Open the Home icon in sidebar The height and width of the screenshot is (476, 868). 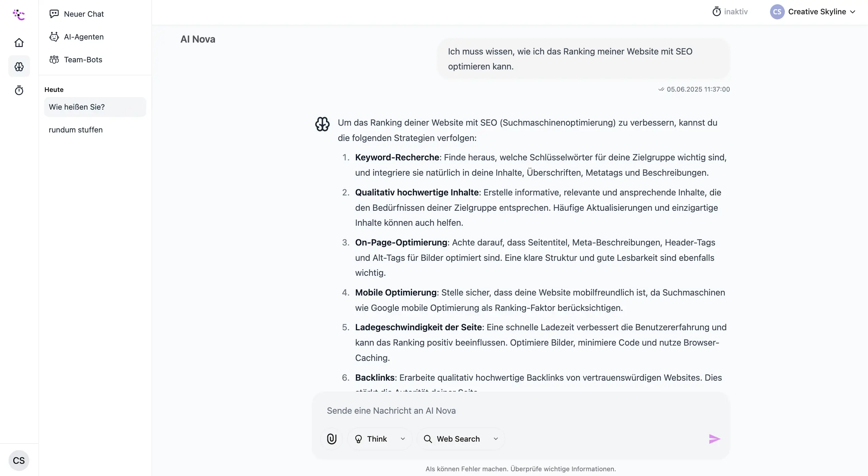click(x=19, y=43)
